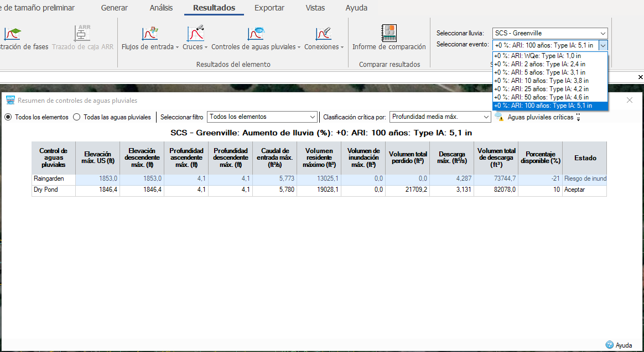644x352 pixels.
Task: Sort by Control de aguas pluviales column header
Action: [54, 158]
